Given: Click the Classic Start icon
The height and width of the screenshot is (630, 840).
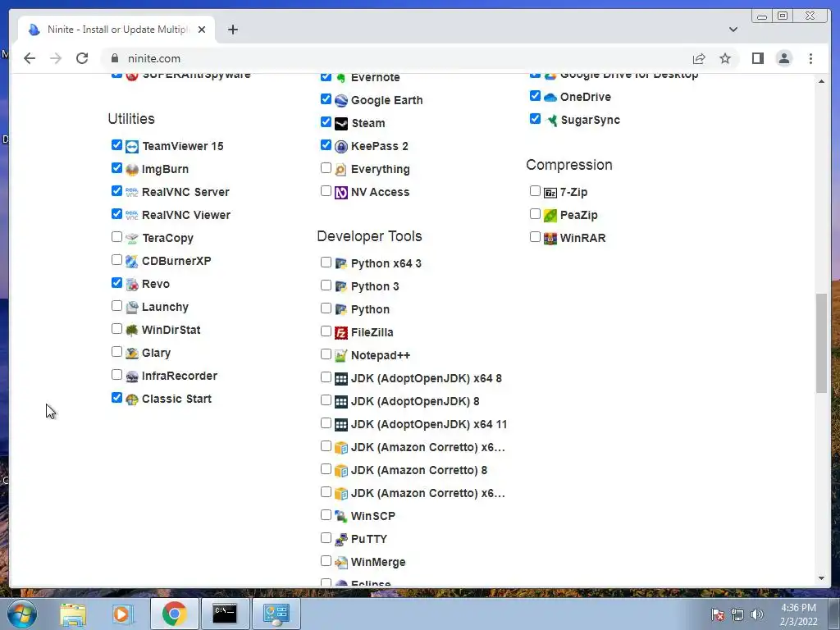Looking at the screenshot, I should (132, 399).
